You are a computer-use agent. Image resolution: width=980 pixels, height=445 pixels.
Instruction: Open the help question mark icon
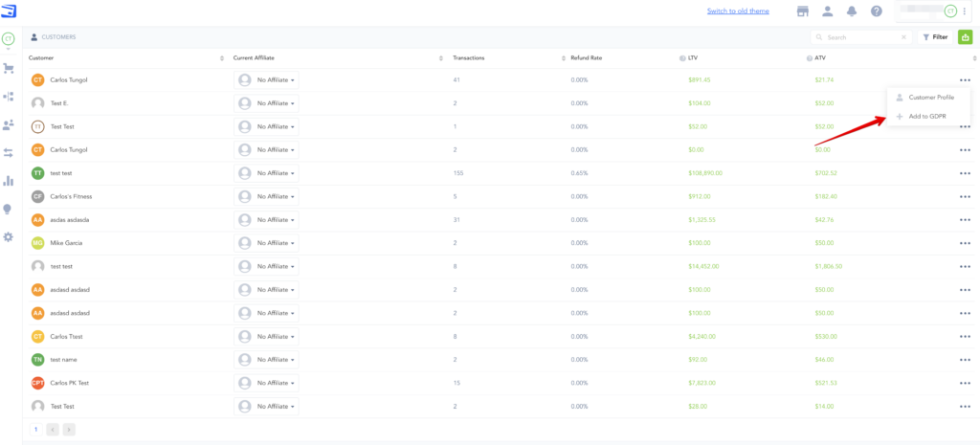point(876,11)
